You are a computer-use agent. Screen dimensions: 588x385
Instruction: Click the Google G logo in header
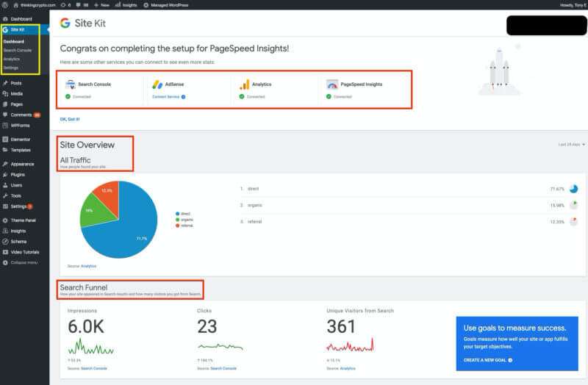pos(65,24)
